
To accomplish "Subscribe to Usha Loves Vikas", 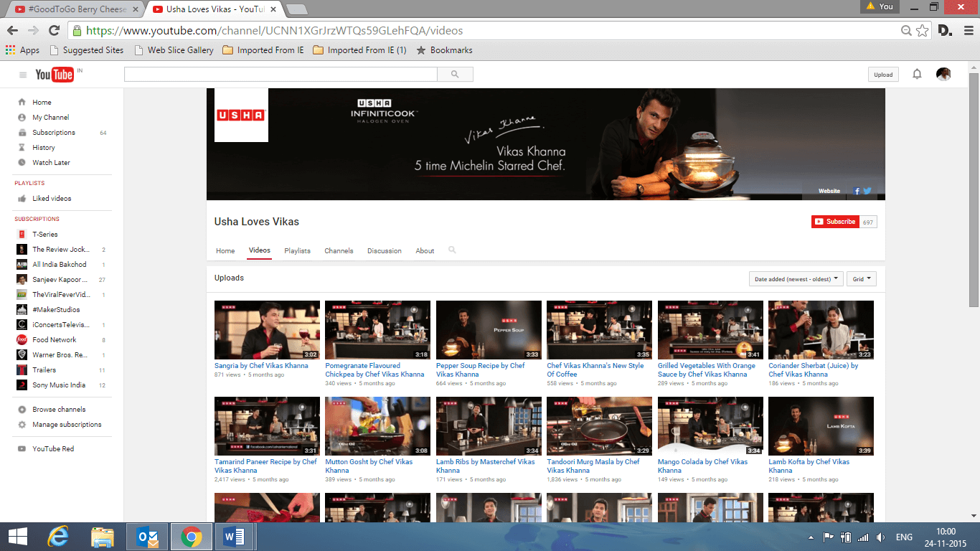I will (x=835, y=222).
